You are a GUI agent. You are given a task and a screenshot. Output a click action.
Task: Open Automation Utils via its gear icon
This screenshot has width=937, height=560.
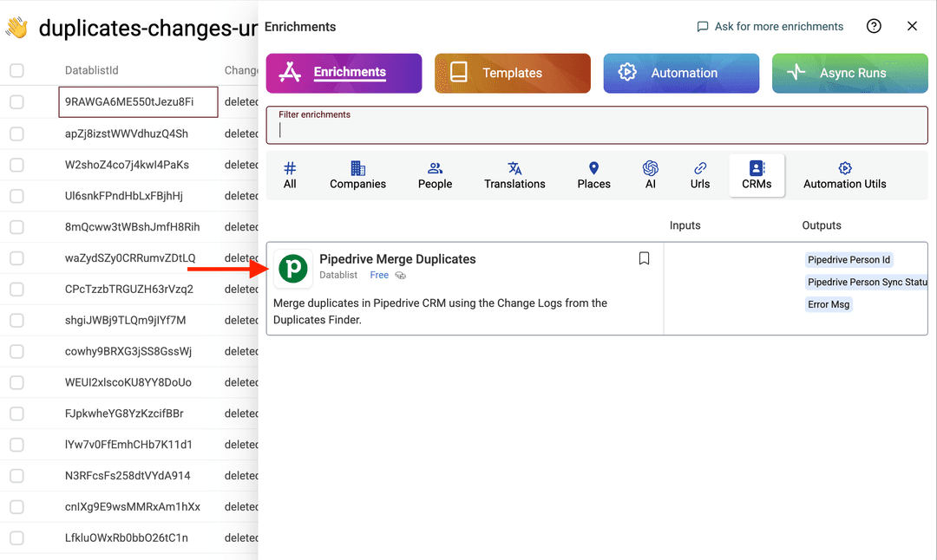pos(844,168)
